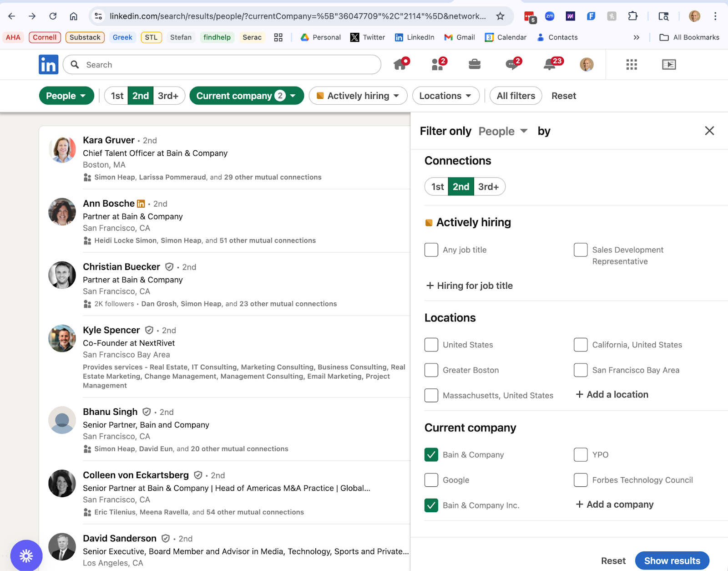This screenshot has height=571, width=728.
Task: Check San Francisco Bay Area checkbox
Action: click(x=581, y=370)
